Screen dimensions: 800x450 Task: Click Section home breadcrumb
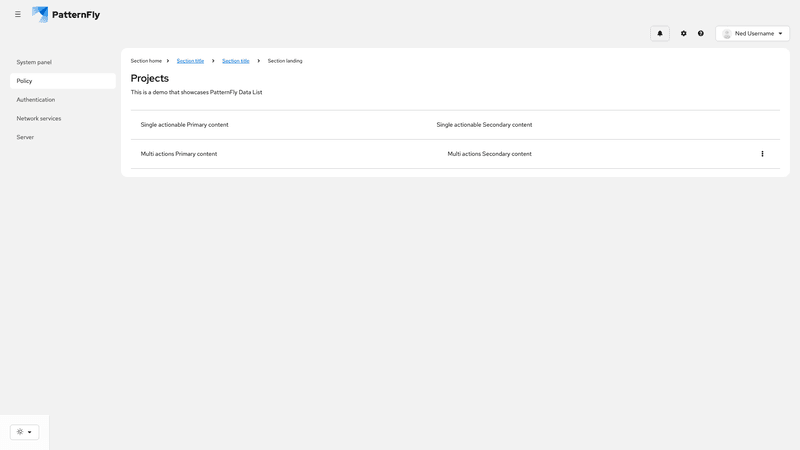point(146,61)
